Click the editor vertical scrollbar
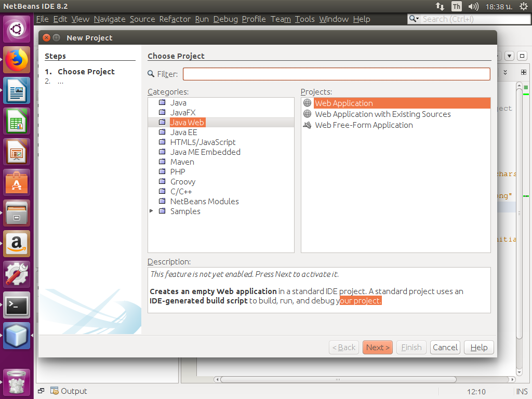 click(x=519, y=214)
